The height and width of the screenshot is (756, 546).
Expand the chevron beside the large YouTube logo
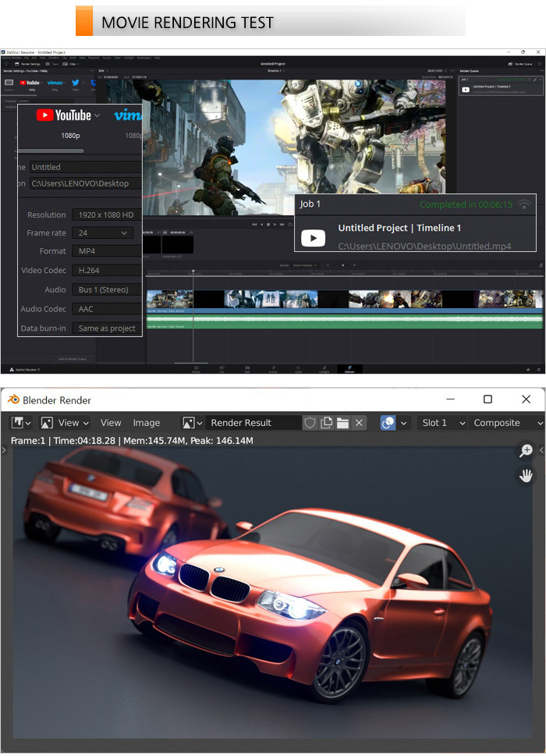(x=97, y=115)
